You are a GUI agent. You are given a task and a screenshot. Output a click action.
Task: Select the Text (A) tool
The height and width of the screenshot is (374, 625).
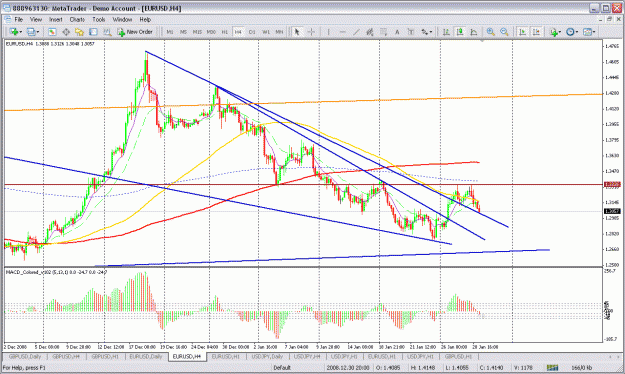397,32
